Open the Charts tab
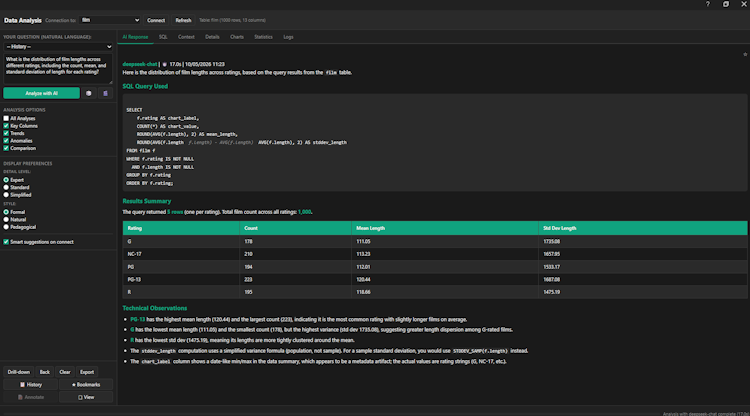Image resolution: width=750 pixels, height=416 pixels. (237, 37)
